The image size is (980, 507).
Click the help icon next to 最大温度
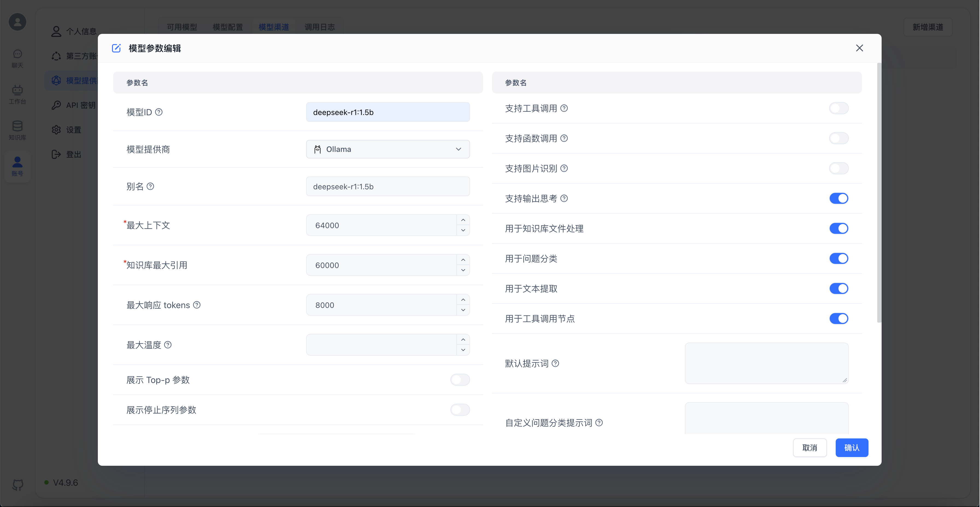[168, 344]
